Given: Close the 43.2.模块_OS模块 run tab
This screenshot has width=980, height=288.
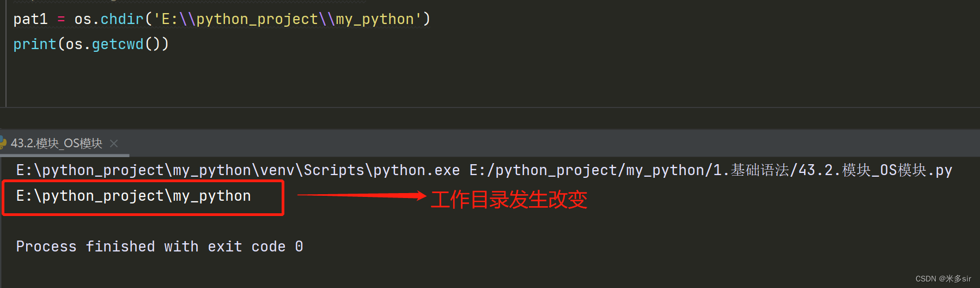Looking at the screenshot, I should 114,143.
